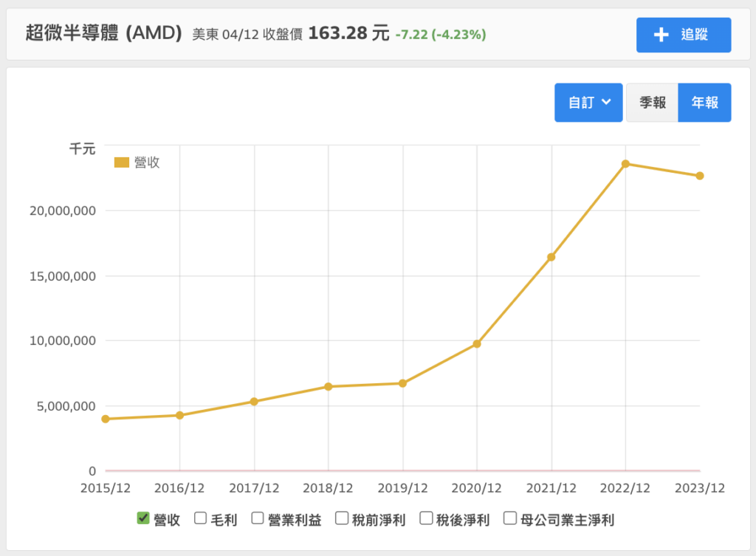Enable the 毛利 gross profit checkbox
Screen dimensions: 756x556
point(201,518)
